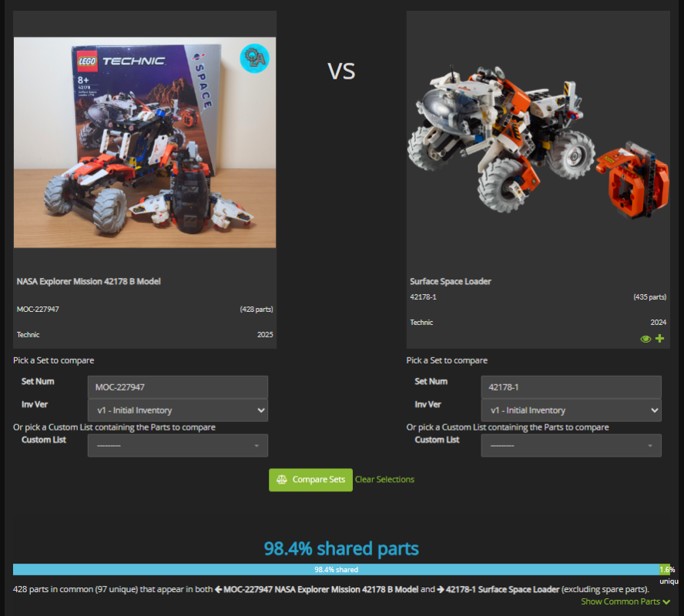Click the cyan Q&A badge on the MOC photo
Image resolution: width=684 pixels, height=616 pixels.
click(x=254, y=58)
